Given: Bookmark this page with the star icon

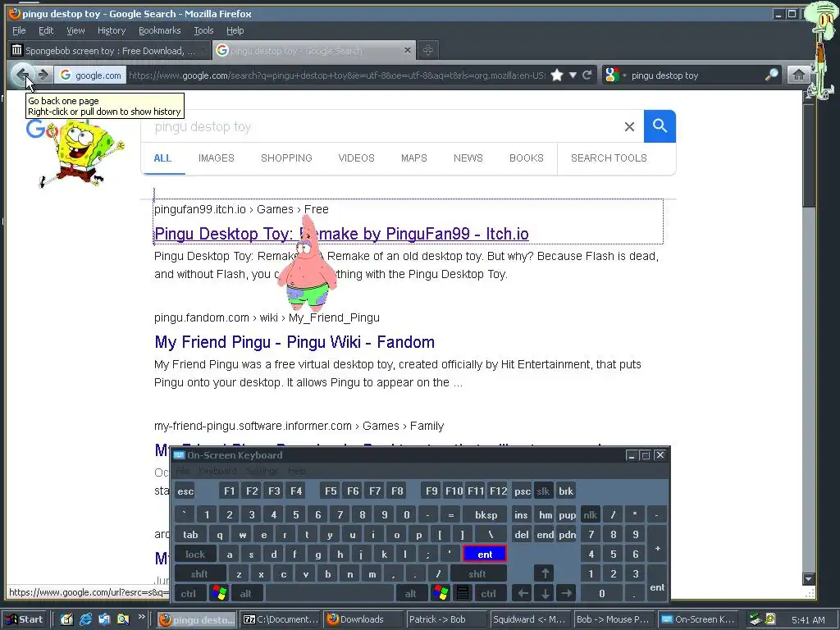Looking at the screenshot, I should click(557, 75).
